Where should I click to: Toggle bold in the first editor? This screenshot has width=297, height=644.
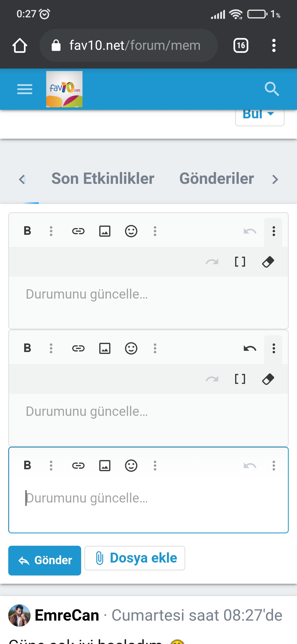tap(28, 231)
